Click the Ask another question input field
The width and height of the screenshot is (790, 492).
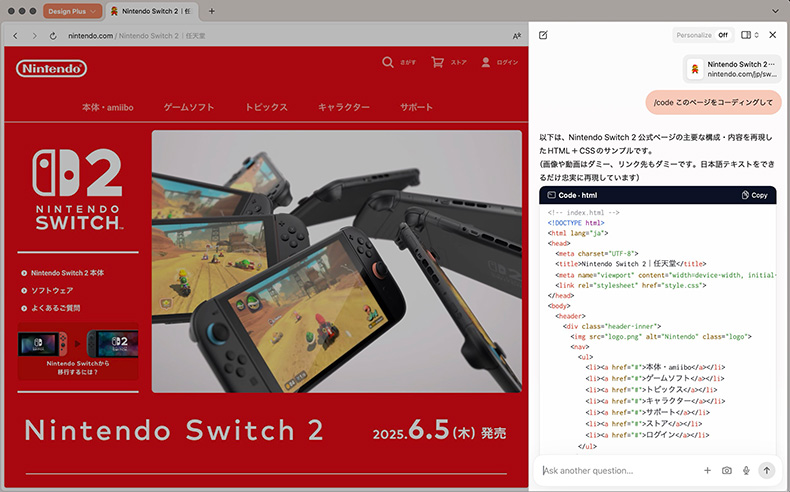coord(617,471)
